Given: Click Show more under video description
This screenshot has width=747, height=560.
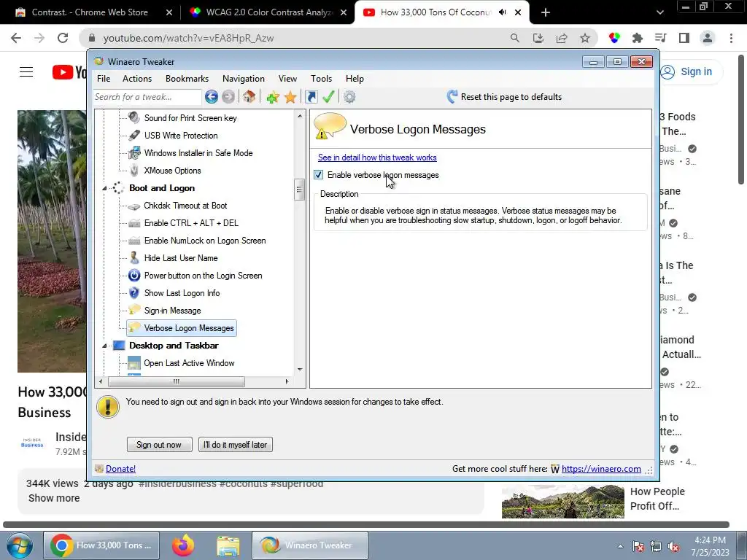Looking at the screenshot, I should [x=54, y=498].
